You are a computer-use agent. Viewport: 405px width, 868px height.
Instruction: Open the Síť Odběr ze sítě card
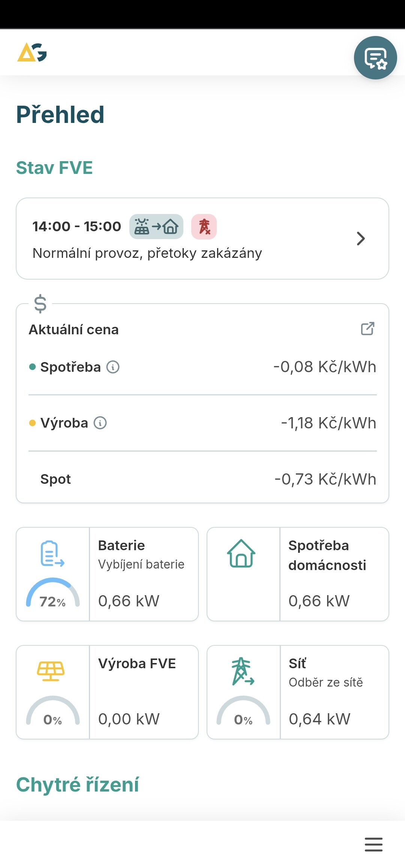[x=298, y=692]
